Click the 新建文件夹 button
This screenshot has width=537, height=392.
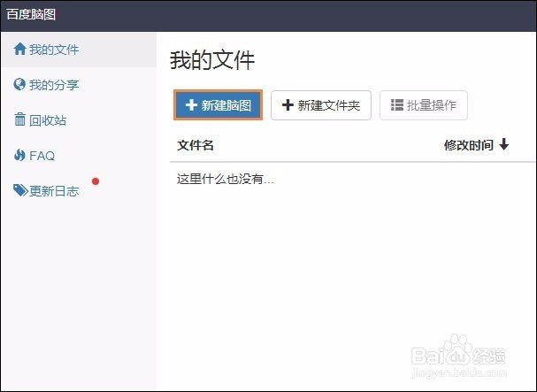pos(321,105)
